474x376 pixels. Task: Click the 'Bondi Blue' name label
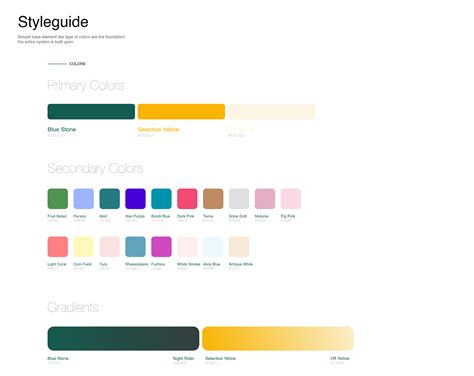click(161, 216)
